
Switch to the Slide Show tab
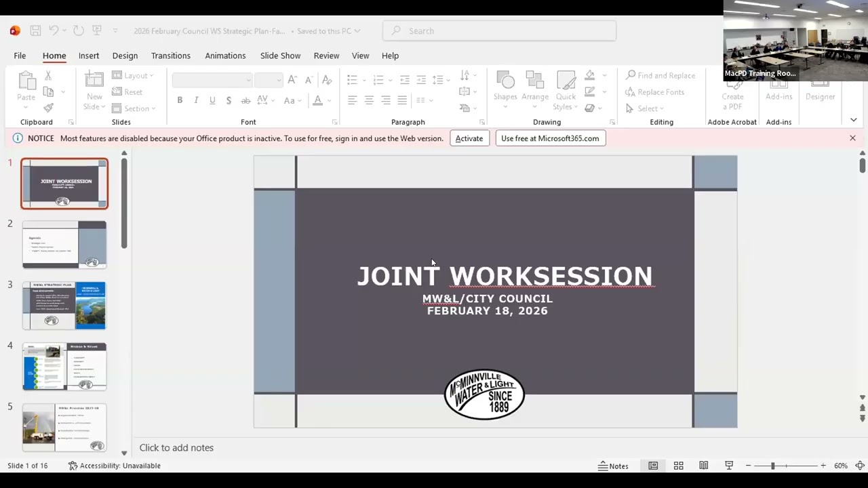(280, 56)
